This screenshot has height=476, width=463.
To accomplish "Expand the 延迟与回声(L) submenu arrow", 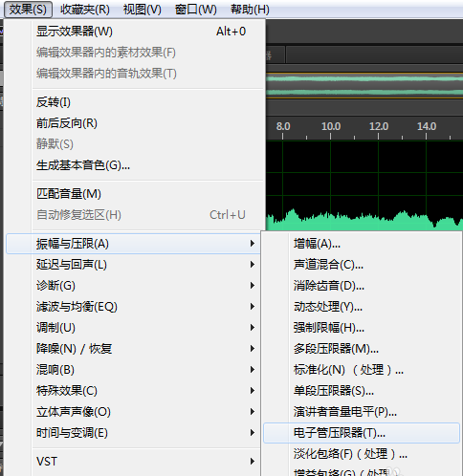I will point(253,265).
